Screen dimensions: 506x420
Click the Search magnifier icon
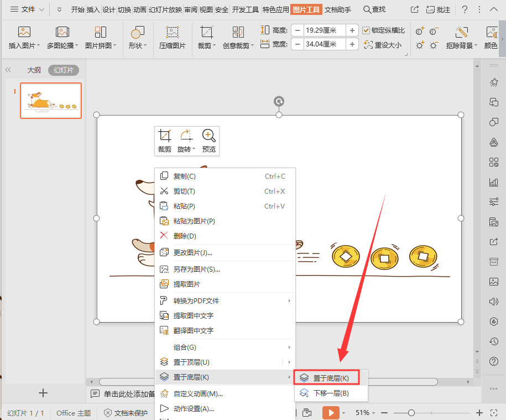pos(367,9)
